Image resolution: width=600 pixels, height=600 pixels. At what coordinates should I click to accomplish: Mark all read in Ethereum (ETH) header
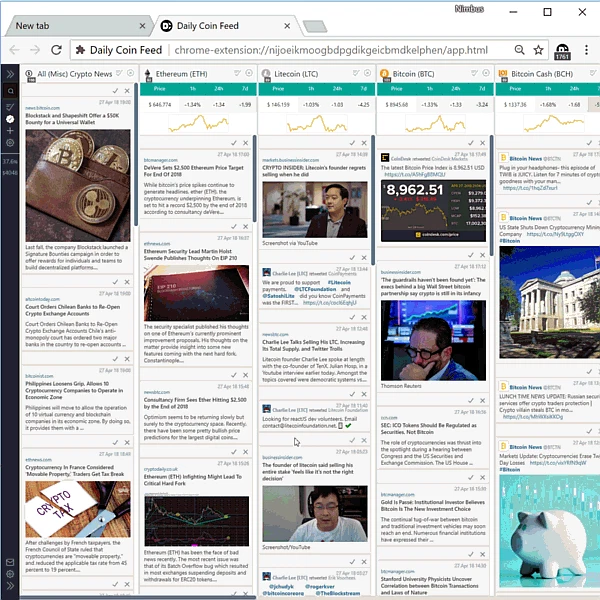pos(238,73)
